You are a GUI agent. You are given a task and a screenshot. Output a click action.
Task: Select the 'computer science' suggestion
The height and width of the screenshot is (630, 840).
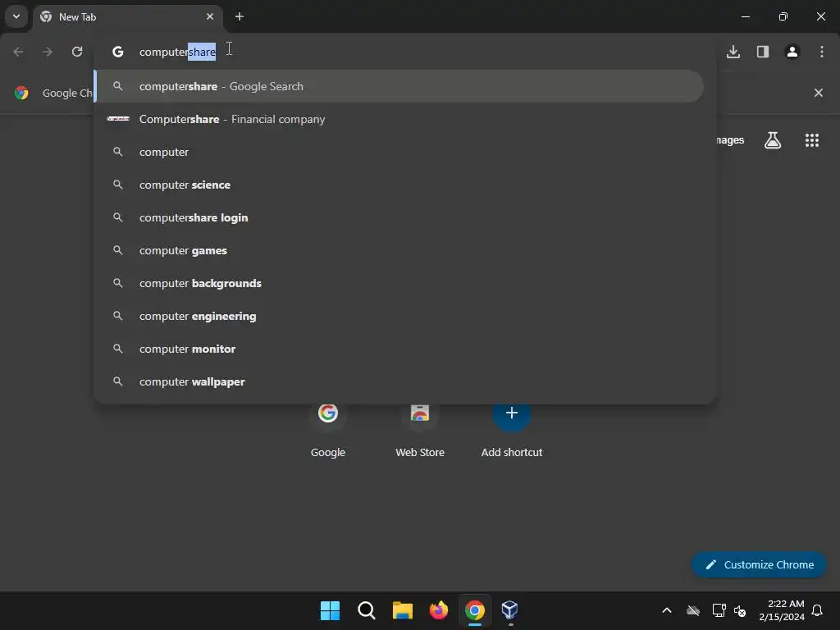coord(399,185)
